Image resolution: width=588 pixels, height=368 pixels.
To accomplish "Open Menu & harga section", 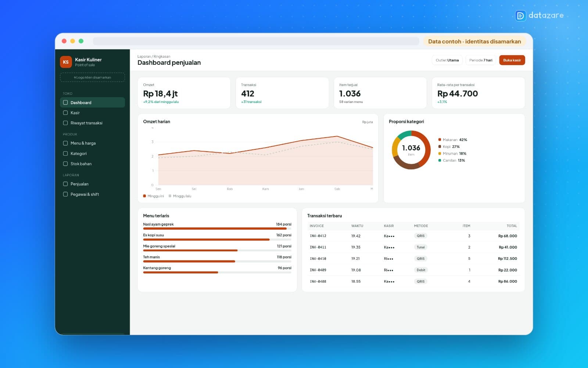I will pyautogui.click(x=92, y=143).
